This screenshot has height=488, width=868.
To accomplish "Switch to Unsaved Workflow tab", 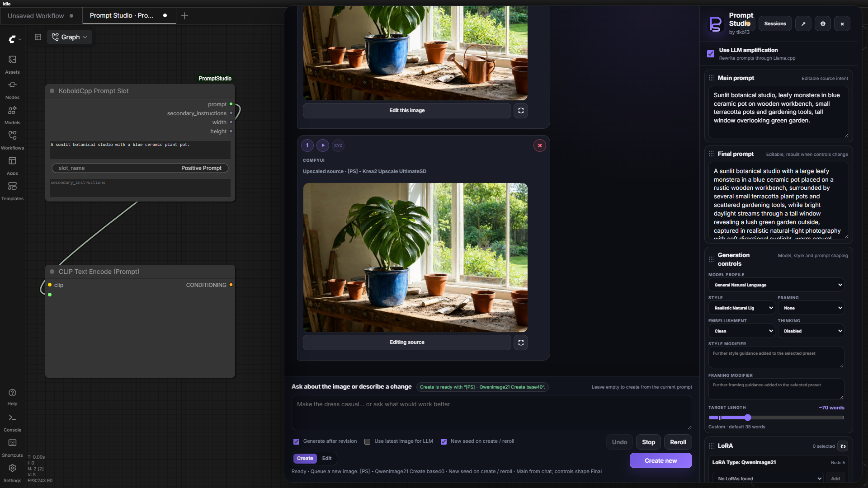I will (x=41, y=16).
